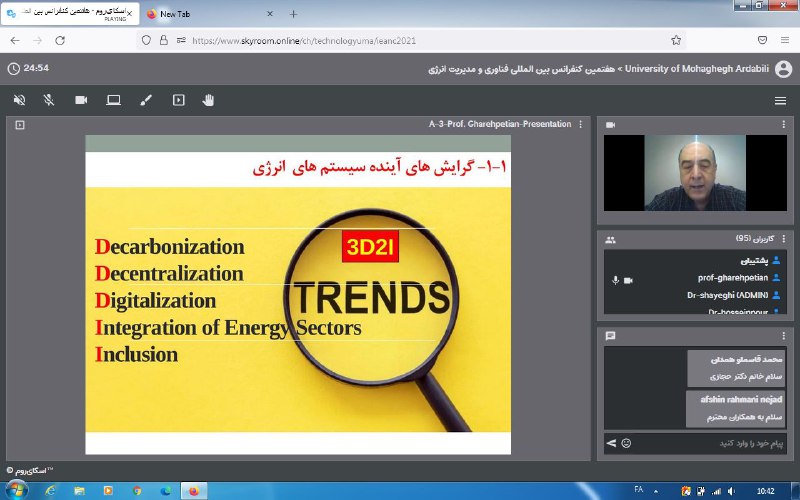Viewport: 800px width, 500px height.
Task: Open video panel more options menu
Action: pos(784,124)
